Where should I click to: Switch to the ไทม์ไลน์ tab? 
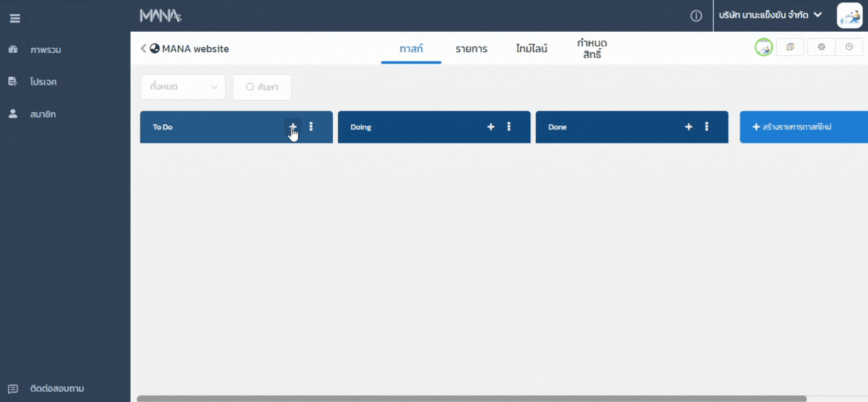531,48
